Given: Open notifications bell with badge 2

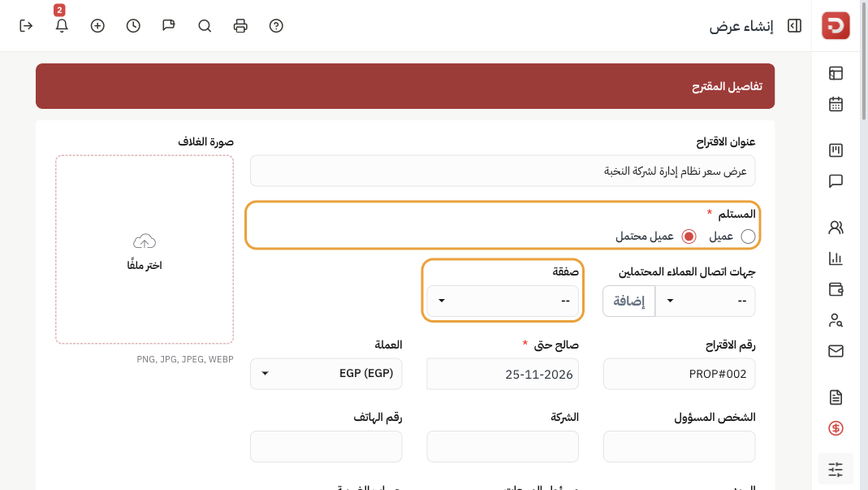Looking at the screenshot, I should 62,26.
